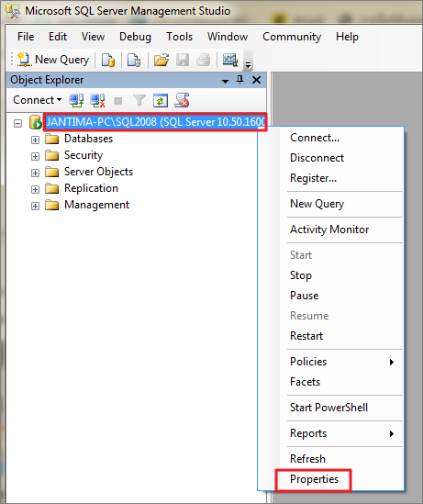
Task: Expand the Databases folder node
Action: tap(36, 140)
